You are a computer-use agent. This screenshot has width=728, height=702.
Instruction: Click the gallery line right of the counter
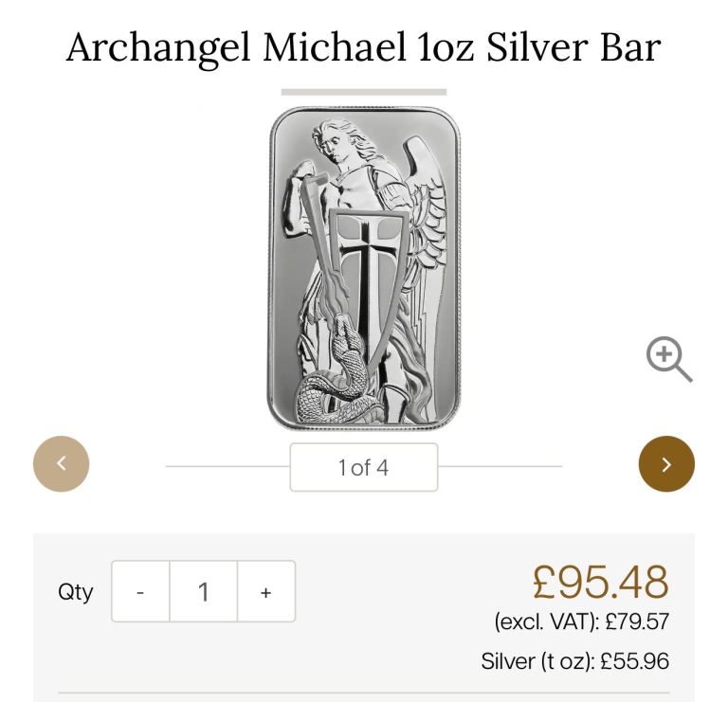[x=500, y=466]
